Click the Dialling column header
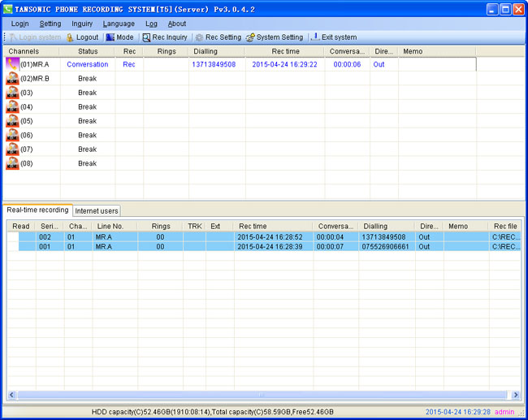This screenshot has height=420, width=528. point(375,226)
